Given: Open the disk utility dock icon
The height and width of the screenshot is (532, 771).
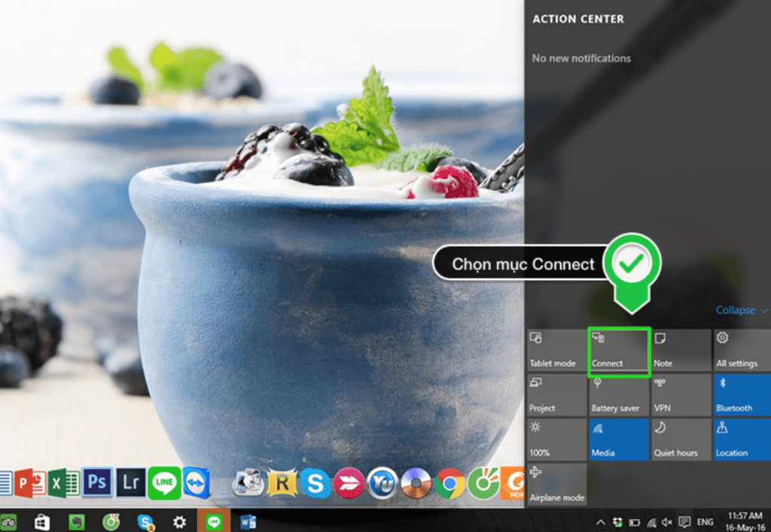Looking at the screenshot, I should (x=248, y=483).
